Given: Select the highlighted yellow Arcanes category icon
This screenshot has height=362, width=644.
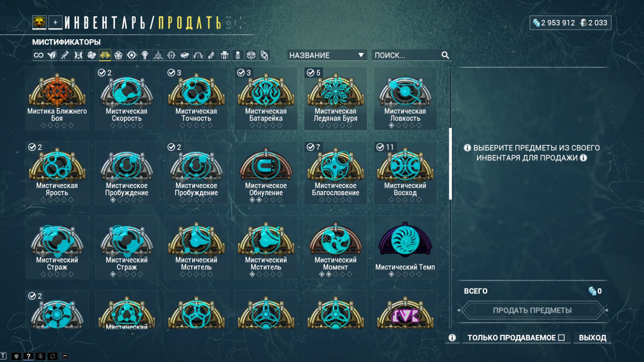Looking at the screenshot, I should 105,55.
